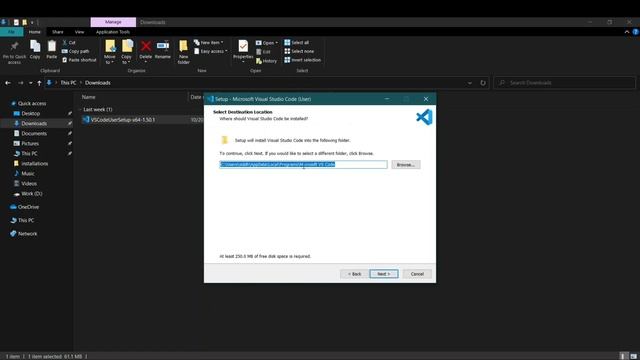Open recent locations dropdown arrow
This screenshot has width=640, height=360.
(30, 83)
